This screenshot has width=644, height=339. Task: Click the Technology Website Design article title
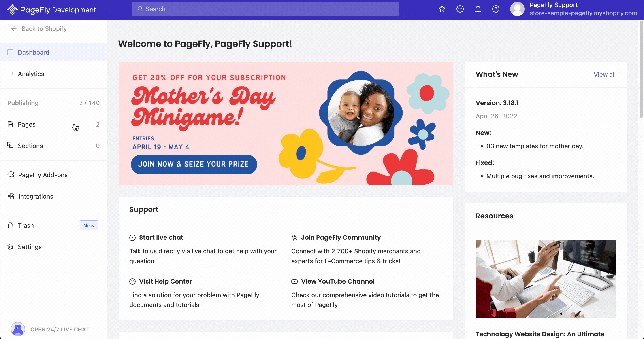click(540, 334)
